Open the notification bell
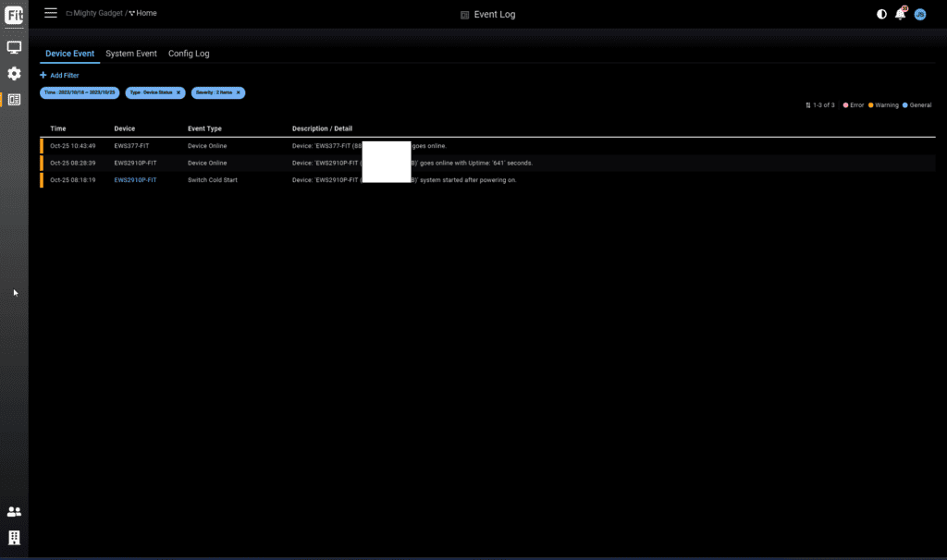The image size is (947, 560). click(x=900, y=15)
